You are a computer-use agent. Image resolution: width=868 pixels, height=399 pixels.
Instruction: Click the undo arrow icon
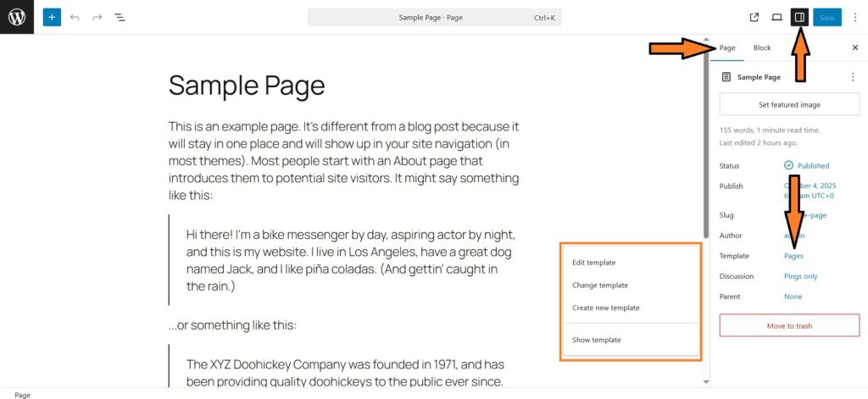(x=75, y=17)
